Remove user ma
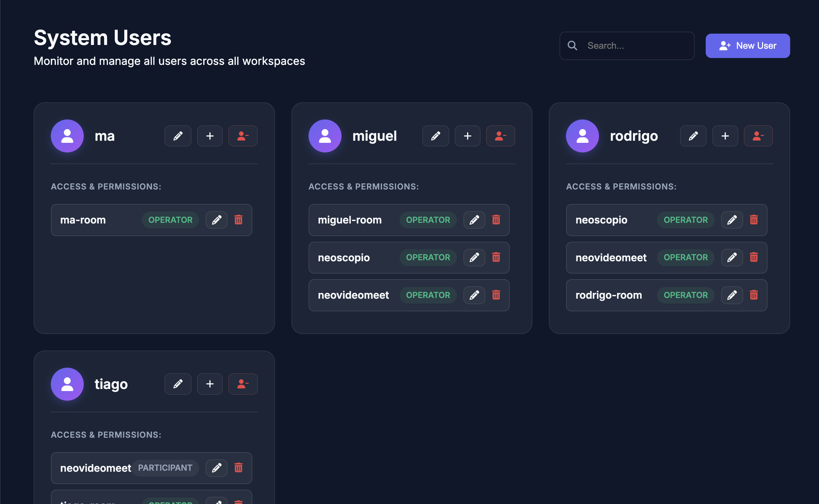Viewport: 819px width, 504px height. point(243,136)
